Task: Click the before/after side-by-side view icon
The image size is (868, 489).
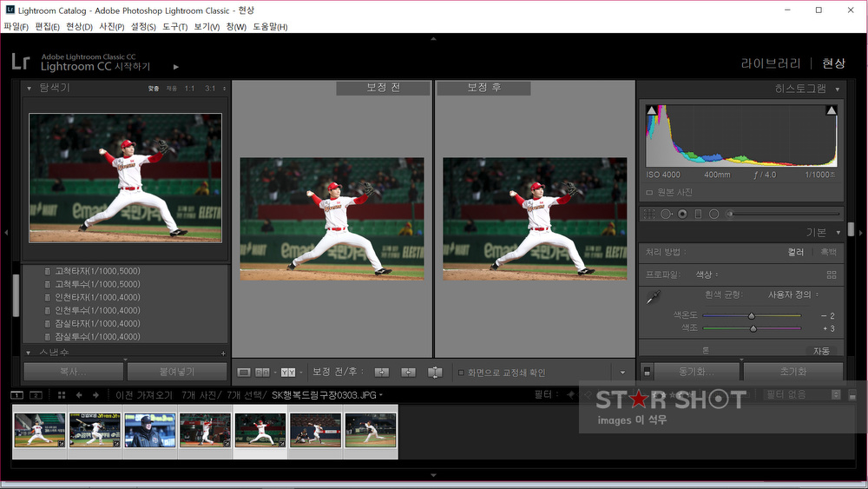Action: (262, 373)
